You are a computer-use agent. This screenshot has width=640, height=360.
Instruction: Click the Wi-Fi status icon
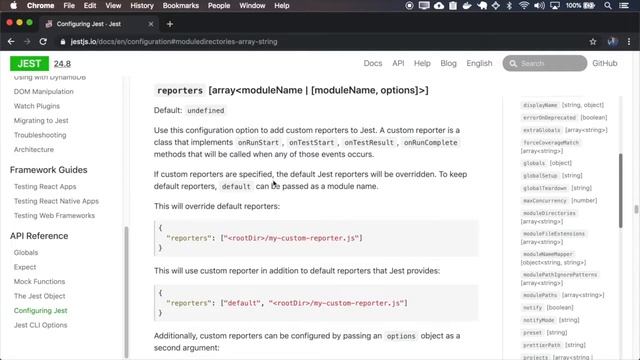tap(524, 6)
